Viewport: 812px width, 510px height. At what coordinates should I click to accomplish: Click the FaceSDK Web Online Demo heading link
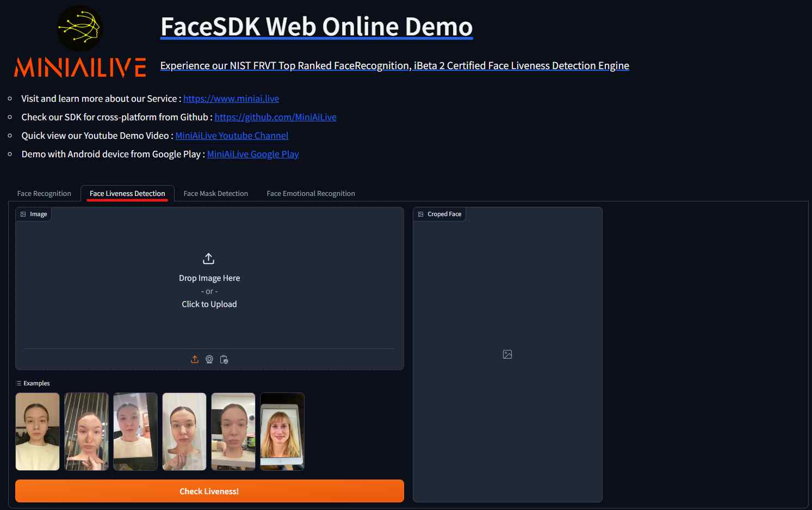point(317,27)
